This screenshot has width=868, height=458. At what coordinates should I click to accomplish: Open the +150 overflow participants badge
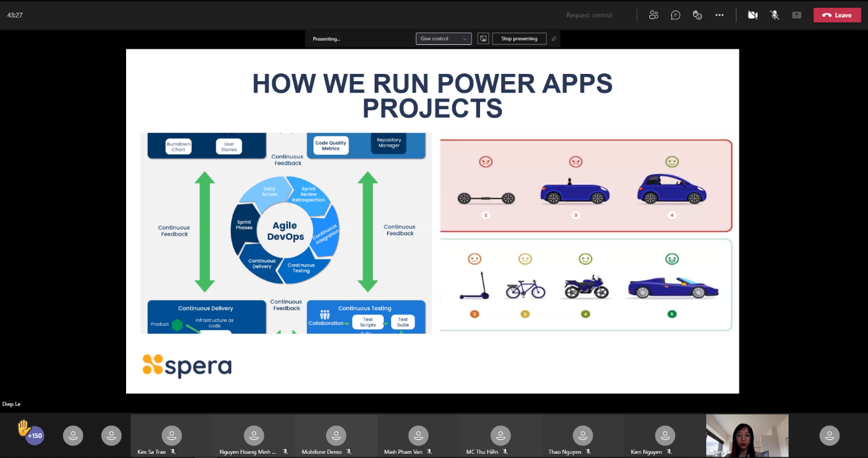pyautogui.click(x=35, y=436)
